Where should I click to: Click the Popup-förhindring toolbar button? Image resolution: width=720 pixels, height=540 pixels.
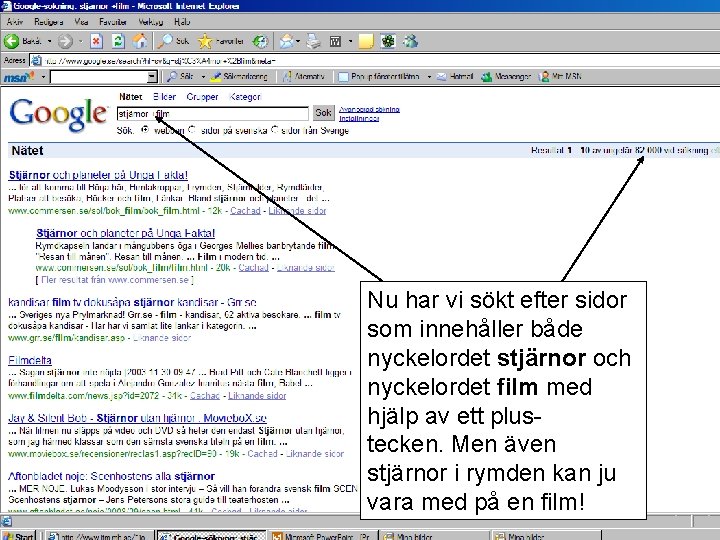point(379,77)
